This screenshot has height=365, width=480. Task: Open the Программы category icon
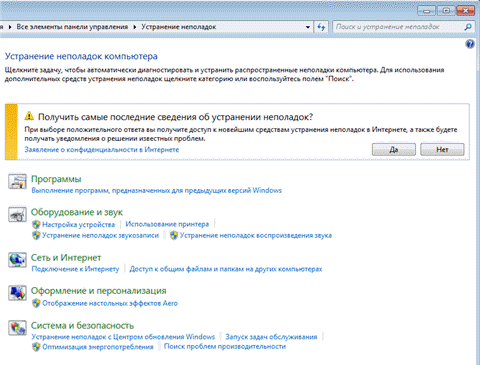(x=17, y=181)
